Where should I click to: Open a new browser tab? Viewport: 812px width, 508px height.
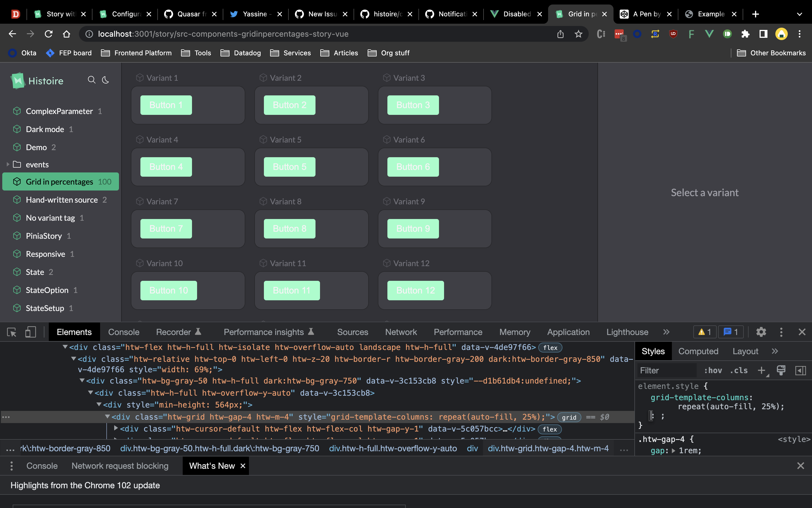pos(756,14)
